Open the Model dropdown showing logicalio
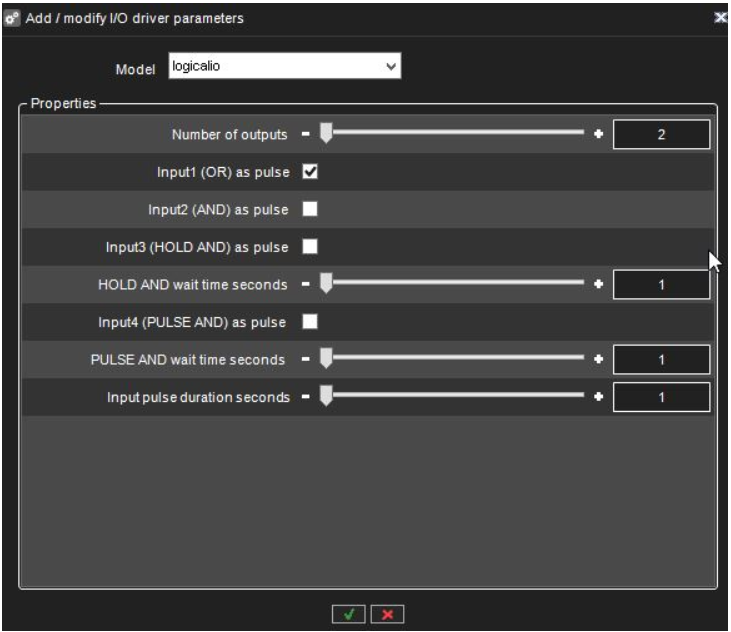The width and height of the screenshot is (731, 632). click(285, 68)
